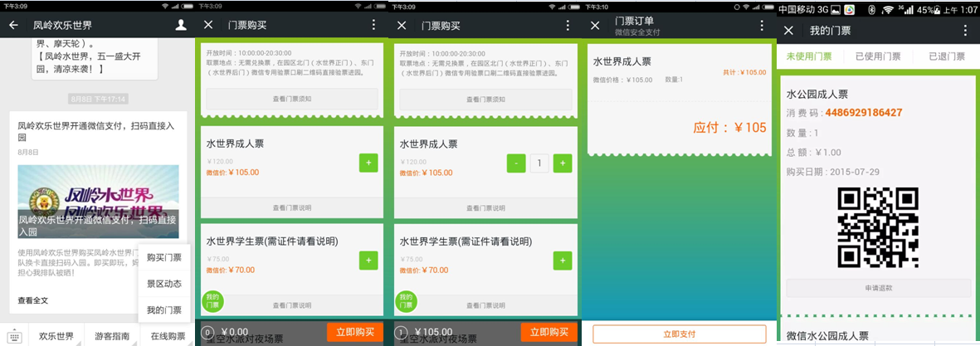Click 查看门票须知 on the ¥105.00 purchase page

[x=485, y=100]
